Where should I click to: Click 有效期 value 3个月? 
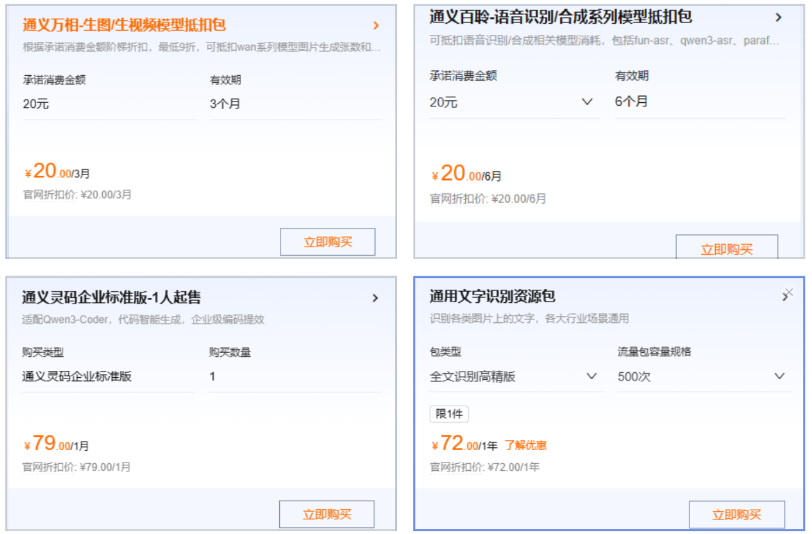225,104
